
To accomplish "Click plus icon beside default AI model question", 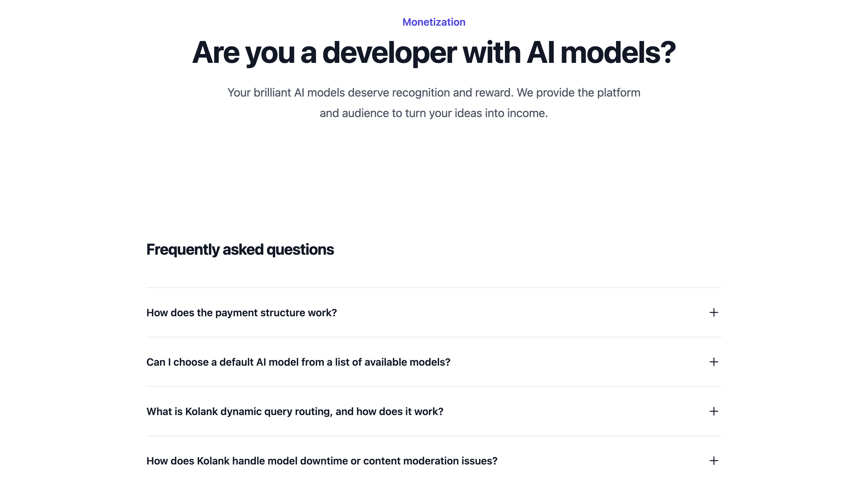I will pos(713,362).
